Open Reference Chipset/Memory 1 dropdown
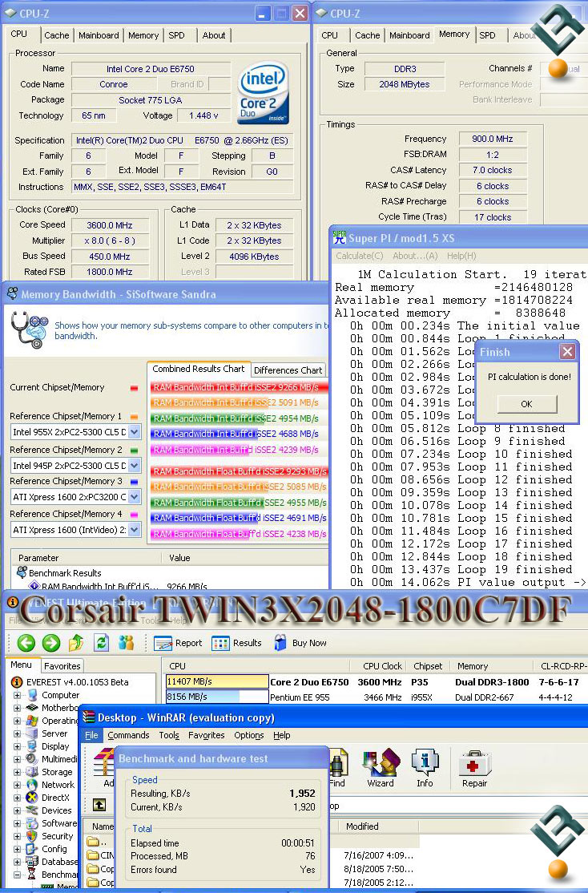The image size is (588, 893). coord(135,432)
